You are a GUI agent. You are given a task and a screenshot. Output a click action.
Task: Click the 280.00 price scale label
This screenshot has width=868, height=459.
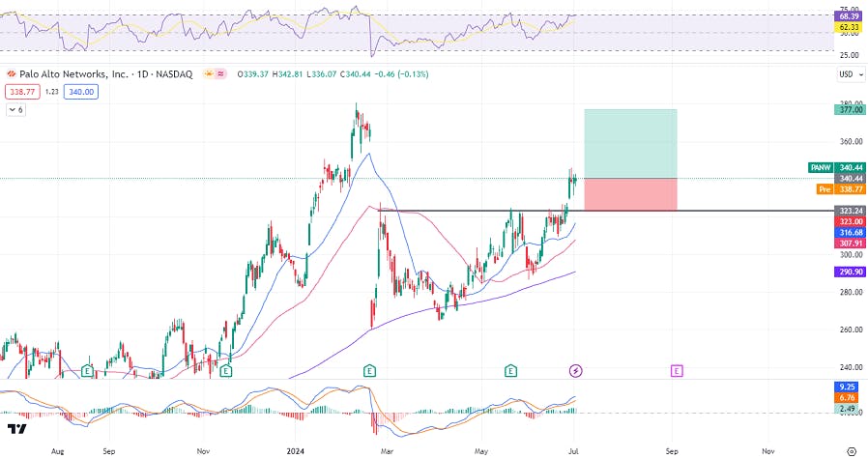pyautogui.click(x=851, y=293)
